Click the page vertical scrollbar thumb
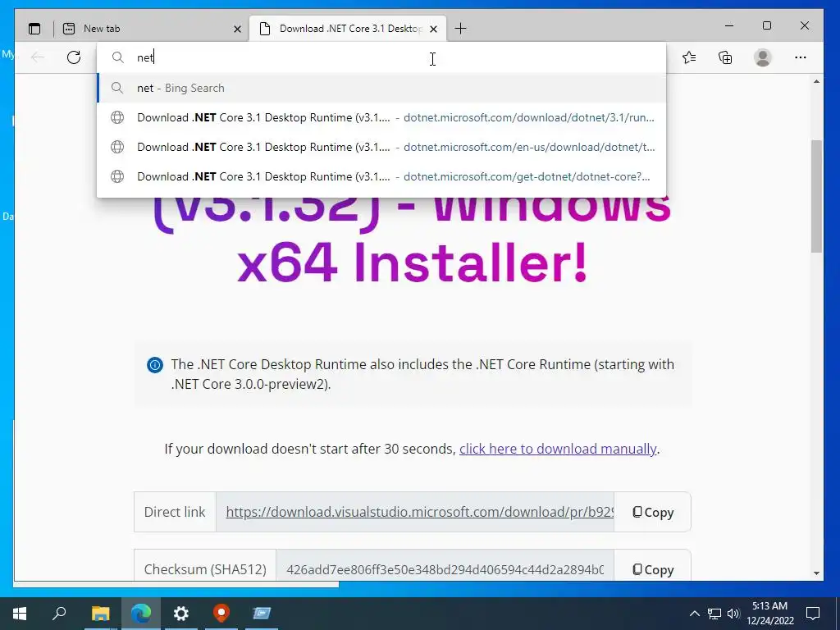Viewport: 840px width, 630px height. point(816,195)
